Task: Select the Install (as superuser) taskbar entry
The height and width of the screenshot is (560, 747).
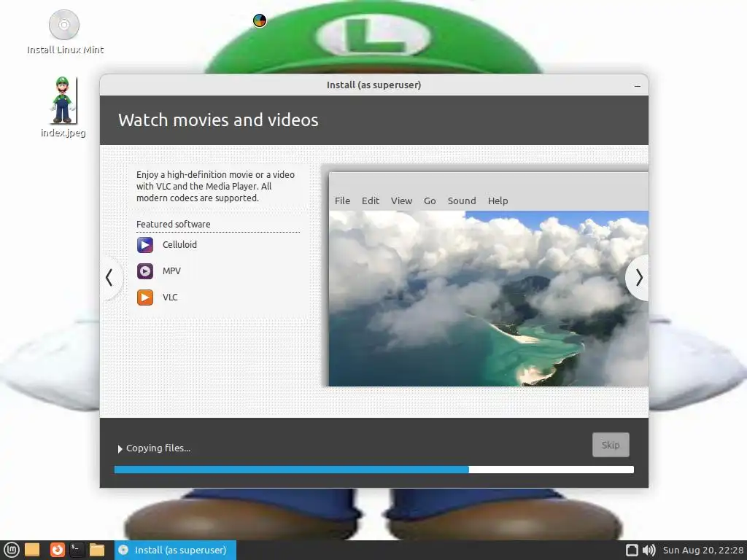Action: click(x=175, y=550)
